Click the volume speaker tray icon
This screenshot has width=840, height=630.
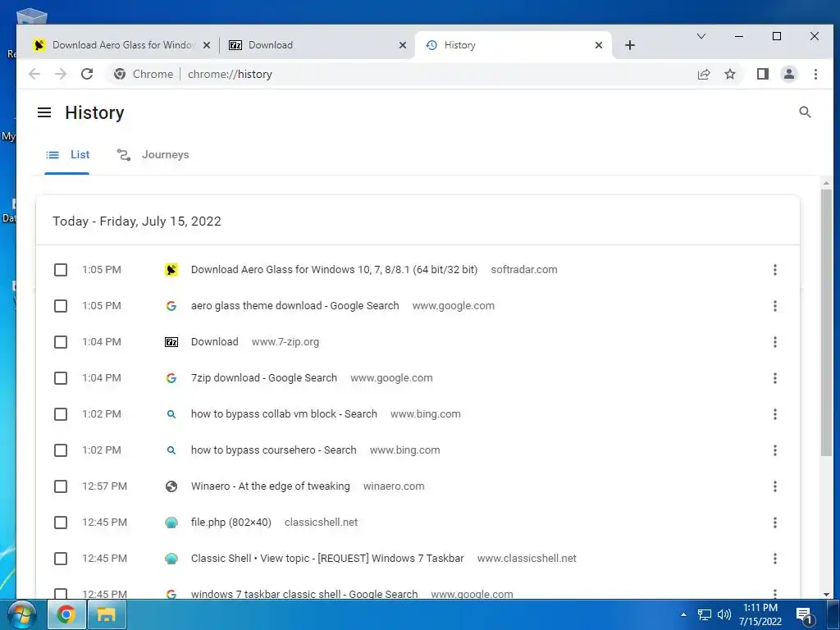click(x=724, y=614)
